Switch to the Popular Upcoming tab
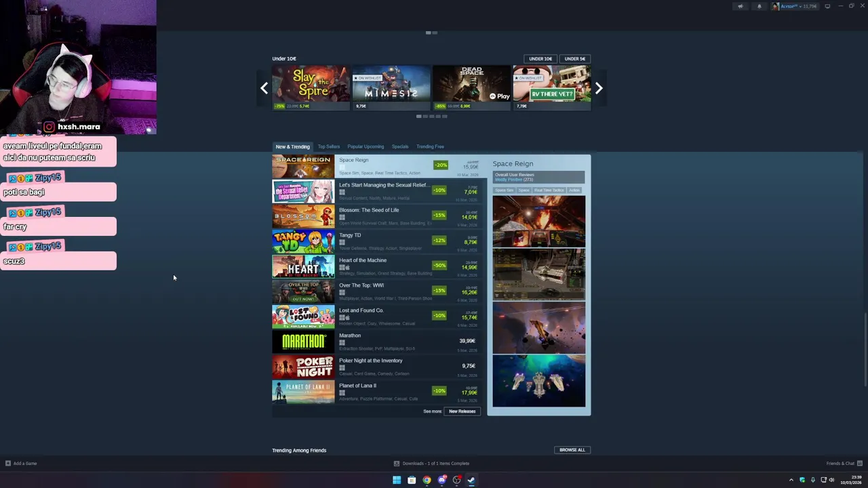The image size is (868, 488). click(x=366, y=146)
